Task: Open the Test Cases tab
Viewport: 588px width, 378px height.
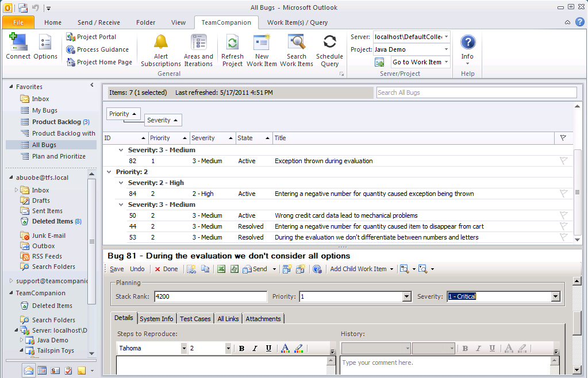Action: click(x=195, y=319)
